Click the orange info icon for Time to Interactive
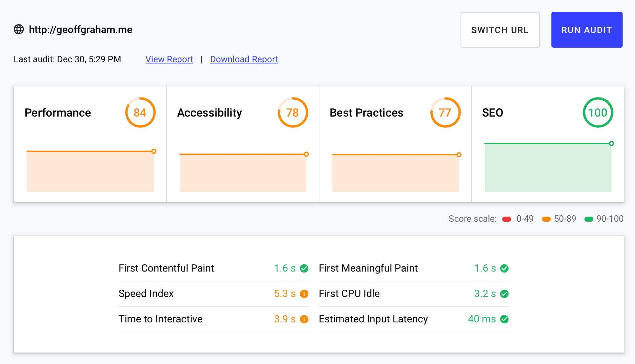The height and width of the screenshot is (364, 635). 304,319
